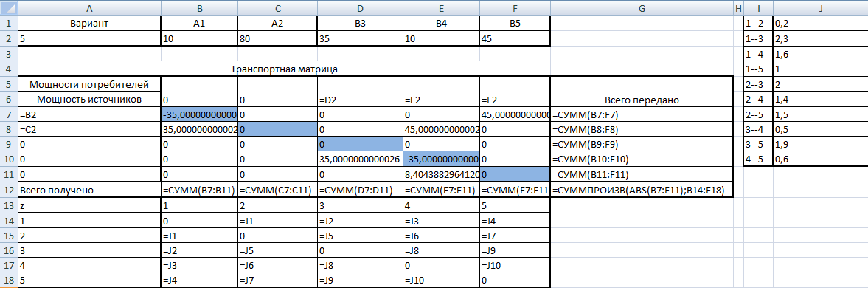Screen dimensions: 868x288
Task: Click value 1,6 in column J
Action: (820, 54)
